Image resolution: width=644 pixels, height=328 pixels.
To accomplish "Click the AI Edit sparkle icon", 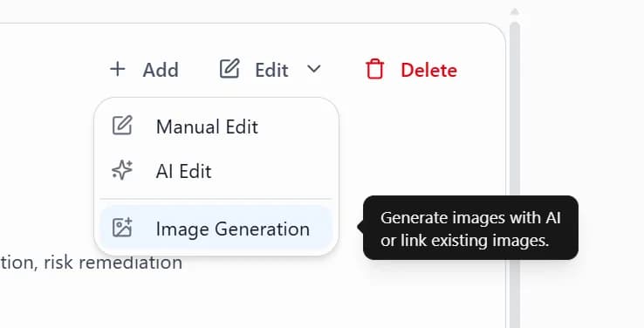I will [122, 170].
